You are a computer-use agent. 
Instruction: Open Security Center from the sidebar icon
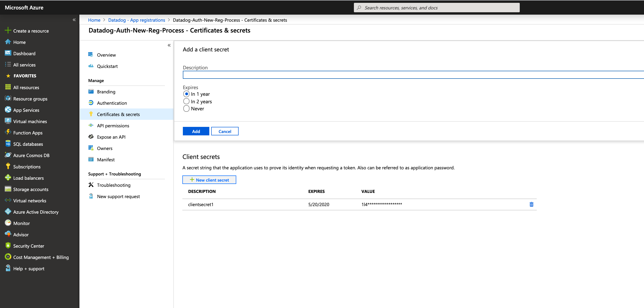(8, 246)
